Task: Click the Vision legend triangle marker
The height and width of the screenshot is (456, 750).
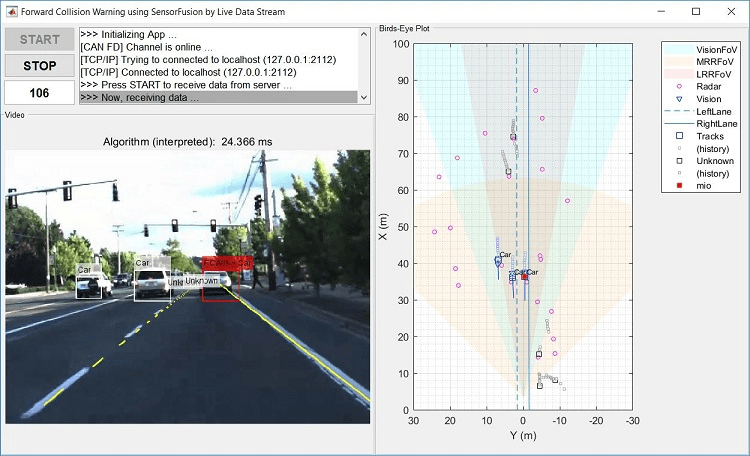Action: 679,99
